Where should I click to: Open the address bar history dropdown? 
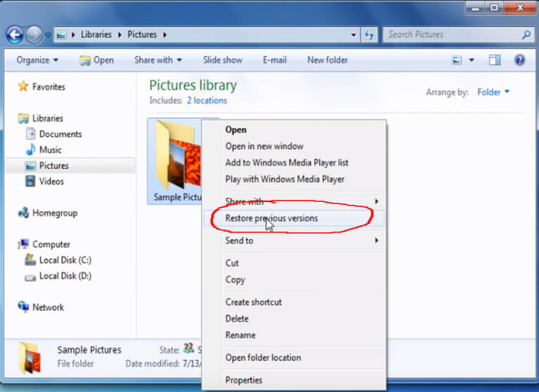point(353,35)
